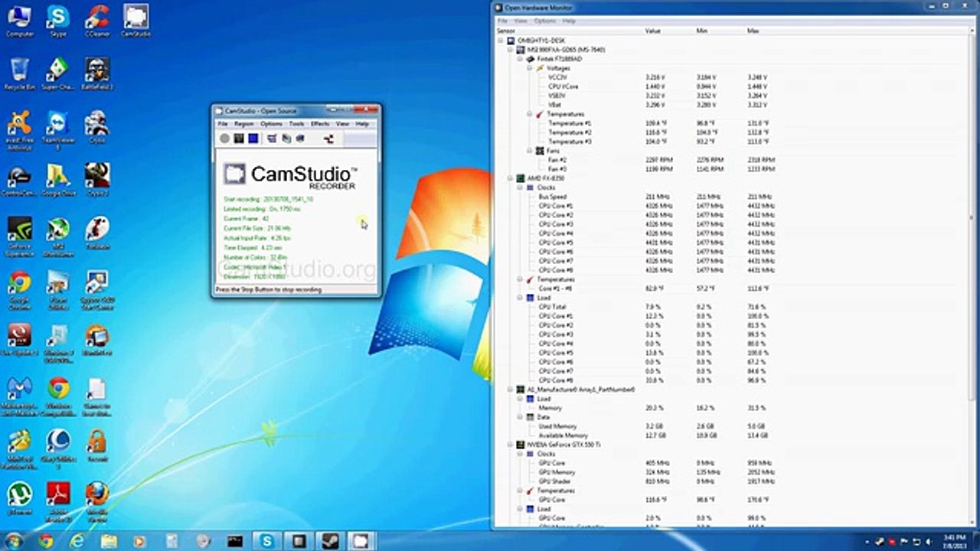Open the Help menu in Open Hardware Monitor
The height and width of the screenshot is (551, 980).
point(569,21)
